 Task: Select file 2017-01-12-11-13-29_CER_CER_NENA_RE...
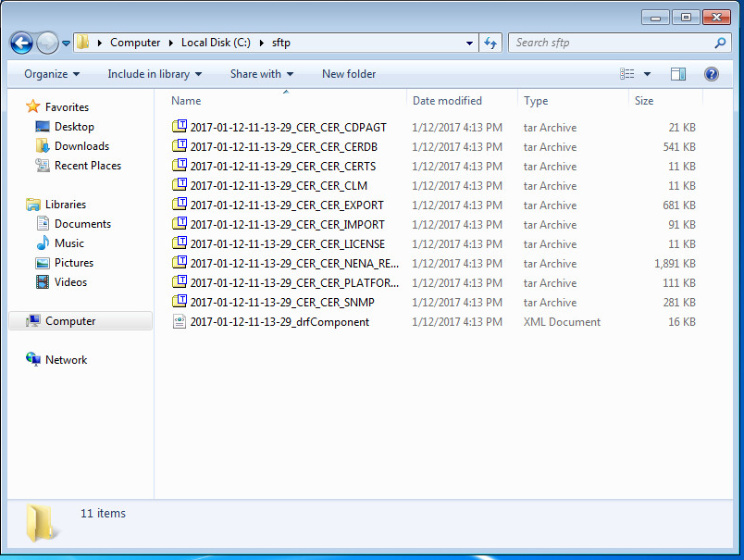click(294, 264)
